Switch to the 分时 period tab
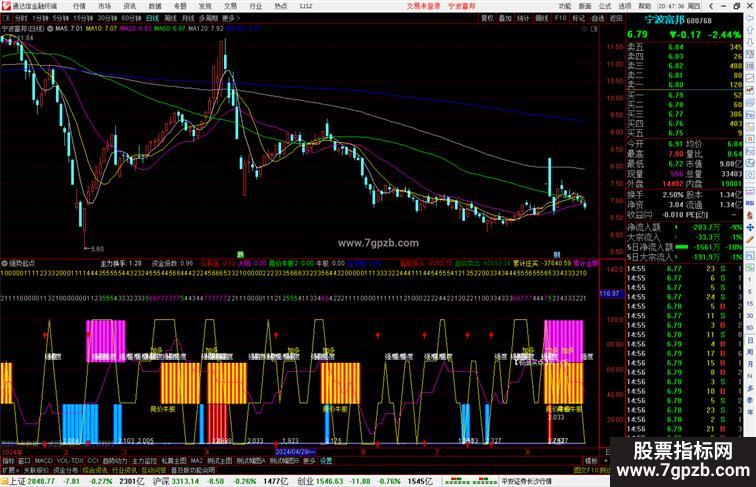The width and height of the screenshot is (756, 487). click(x=21, y=18)
